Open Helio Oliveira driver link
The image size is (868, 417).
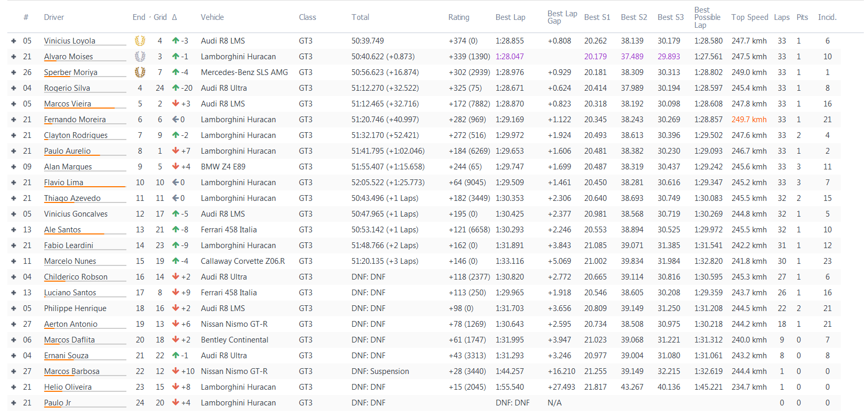pos(68,387)
